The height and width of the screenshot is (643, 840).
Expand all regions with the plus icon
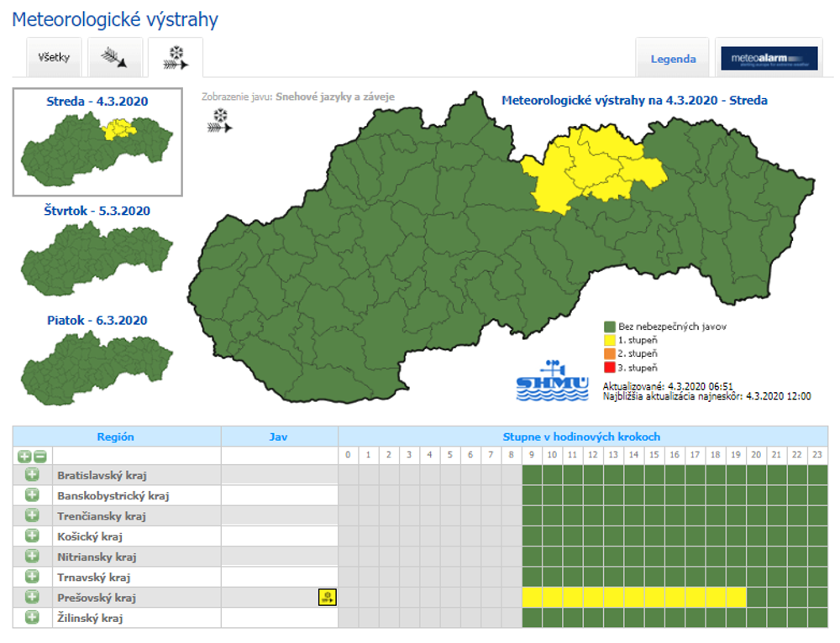point(24,456)
